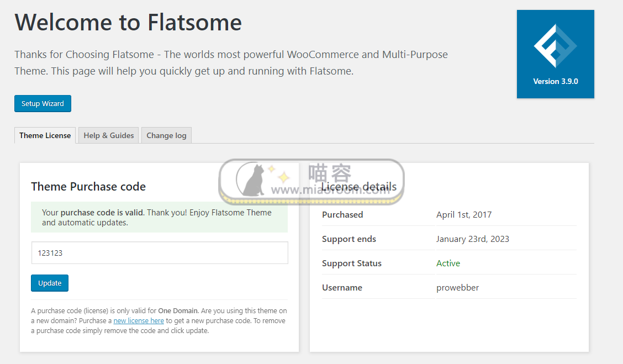This screenshot has height=364, width=623.
Task: Click the 'Support Status' row label
Action: (x=352, y=263)
